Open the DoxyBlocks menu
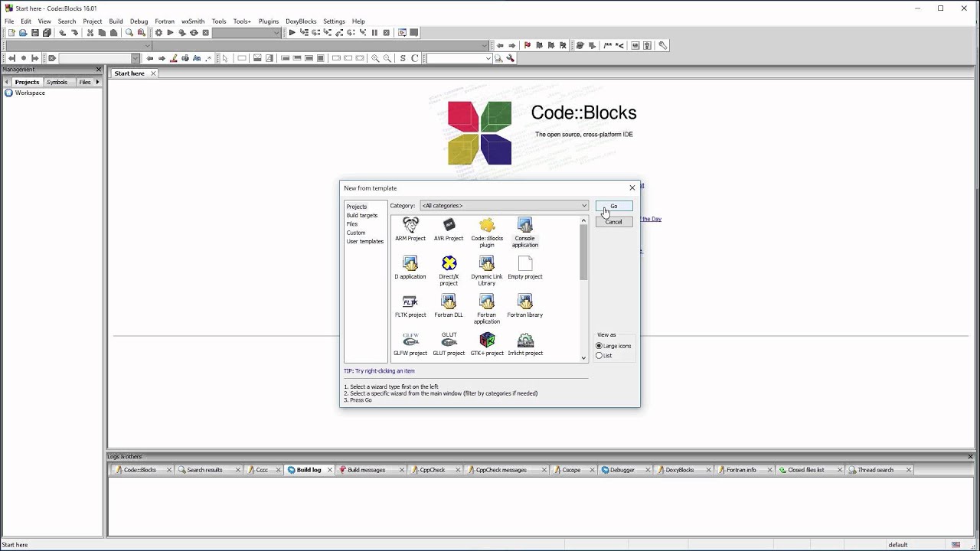The width and height of the screenshot is (980, 551). (301, 21)
